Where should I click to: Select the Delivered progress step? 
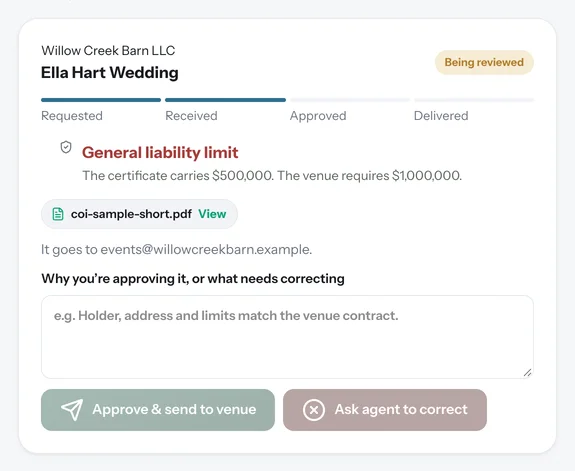[474, 110]
